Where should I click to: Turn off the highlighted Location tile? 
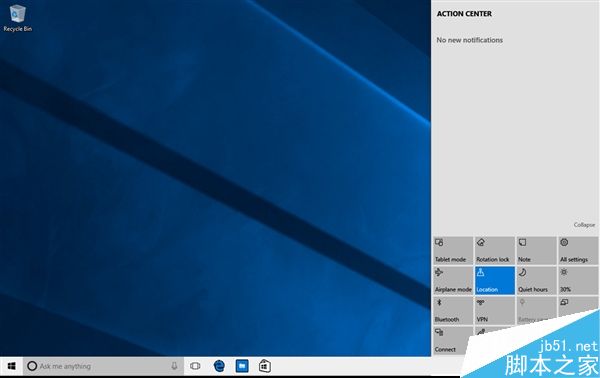(x=495, y=280)
